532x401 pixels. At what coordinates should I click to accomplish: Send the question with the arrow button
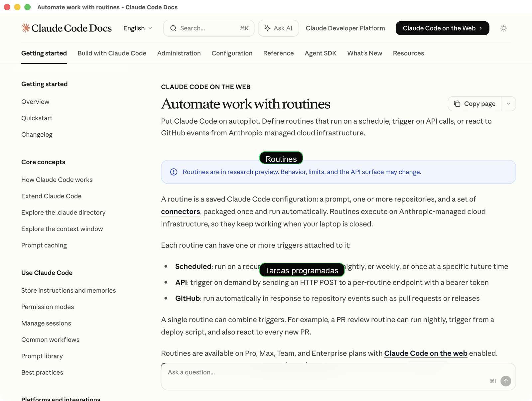506,381
